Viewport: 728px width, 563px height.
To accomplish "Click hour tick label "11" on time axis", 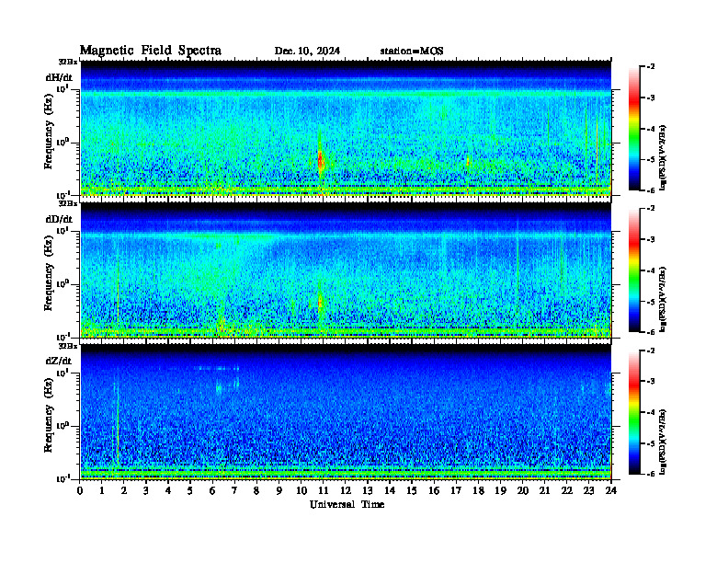I will coord(324,490).
